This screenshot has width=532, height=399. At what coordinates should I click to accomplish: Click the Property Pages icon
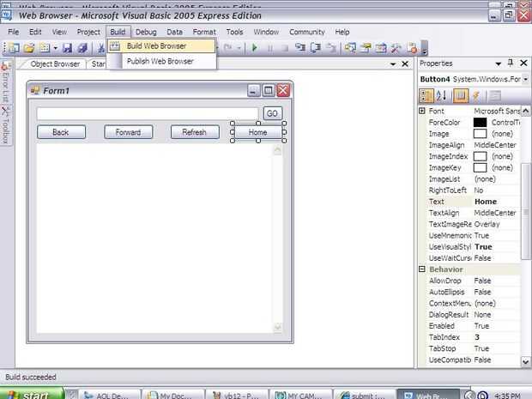pyautogui.click(x=495, y=96)
